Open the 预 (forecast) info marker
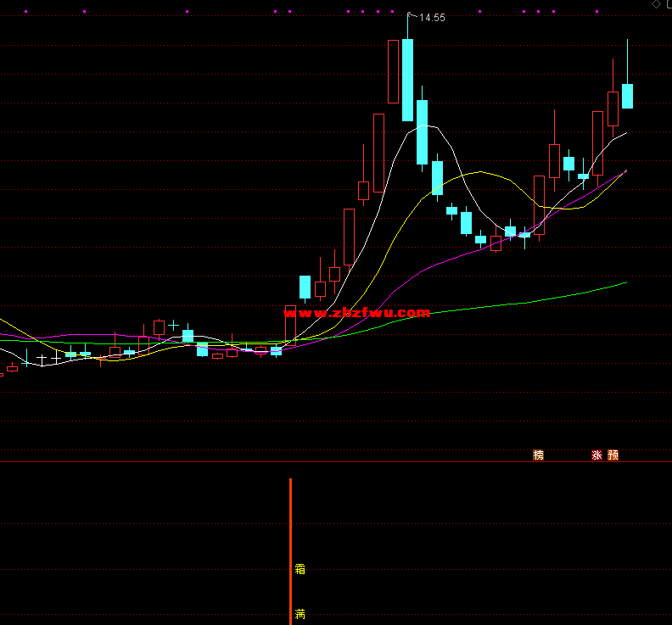Viewport: 672px width, 625px height. point(613,455)
